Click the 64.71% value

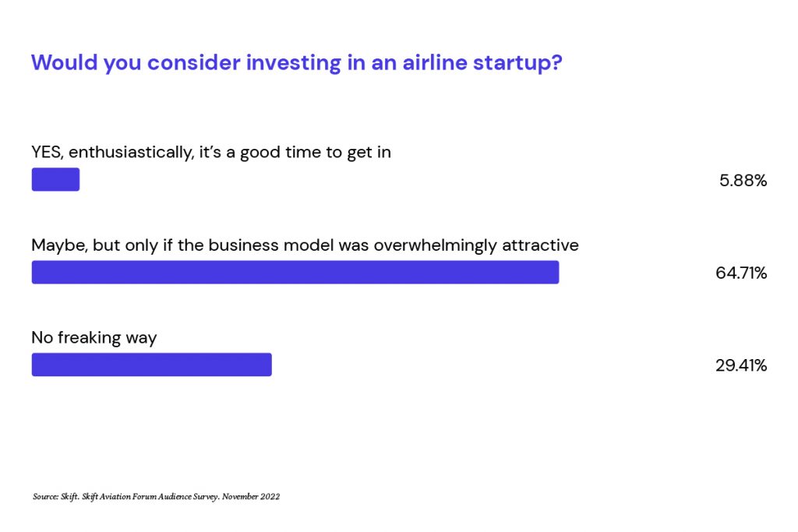[x=741, y=273]
